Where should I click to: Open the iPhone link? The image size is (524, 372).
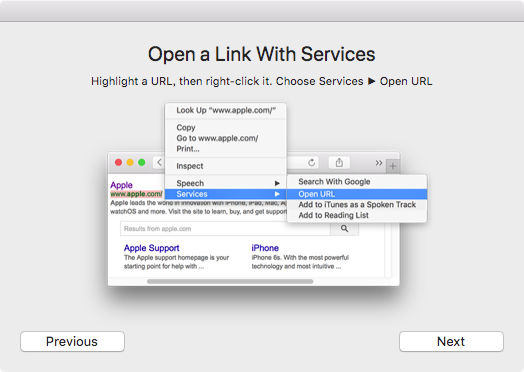point(265,248)
